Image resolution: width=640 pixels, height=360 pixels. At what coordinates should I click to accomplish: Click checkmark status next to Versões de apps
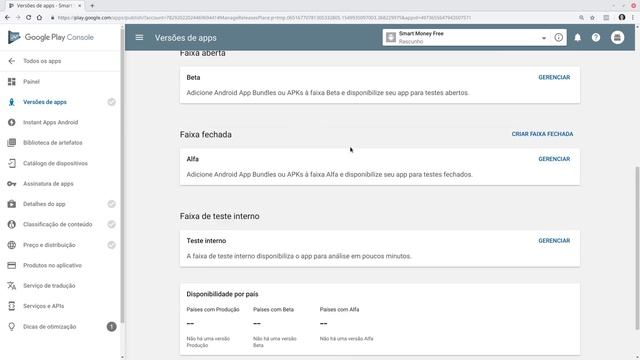click(x=111, y=102)
